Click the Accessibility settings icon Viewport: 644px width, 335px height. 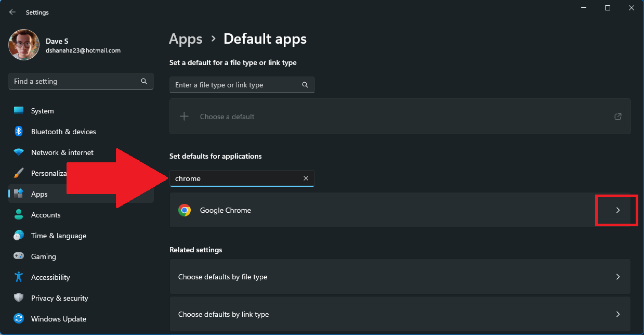tap(18, 277)
